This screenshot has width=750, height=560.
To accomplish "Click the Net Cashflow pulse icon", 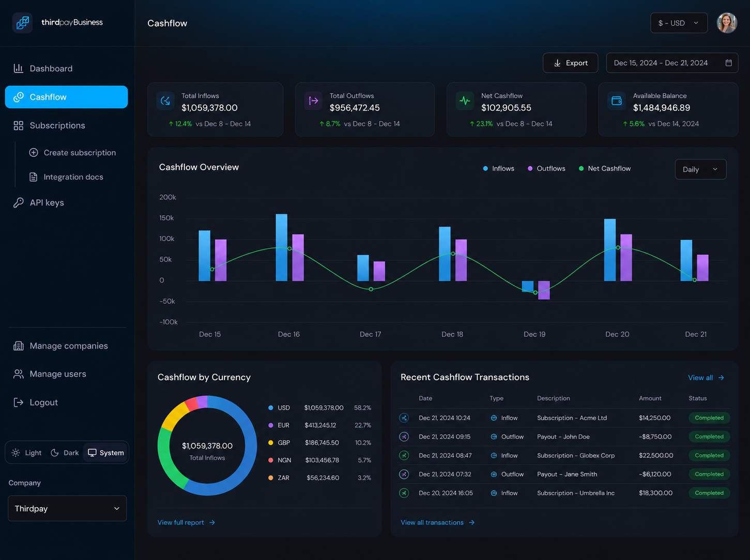I will pyautogui.click(x=465, y=101).
